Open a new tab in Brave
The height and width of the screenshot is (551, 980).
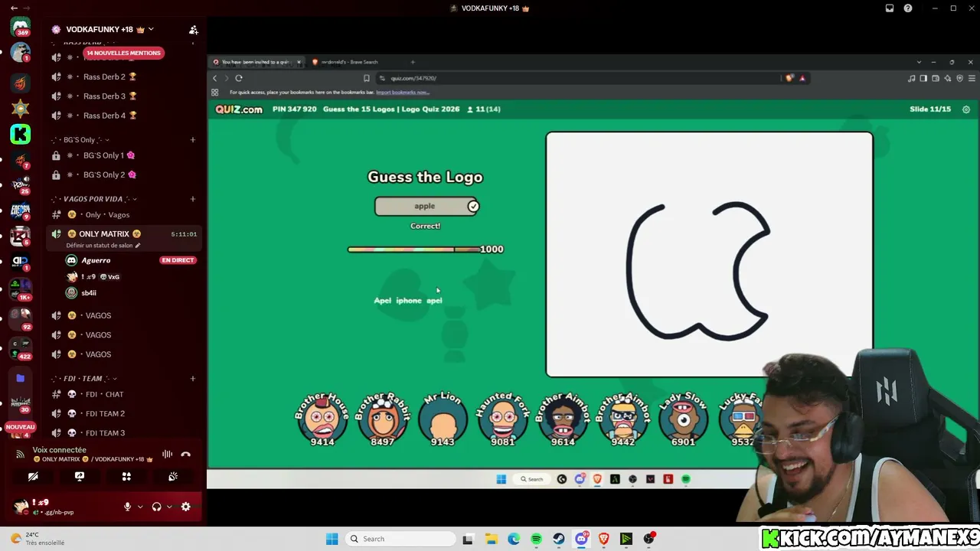coord(413,62)
